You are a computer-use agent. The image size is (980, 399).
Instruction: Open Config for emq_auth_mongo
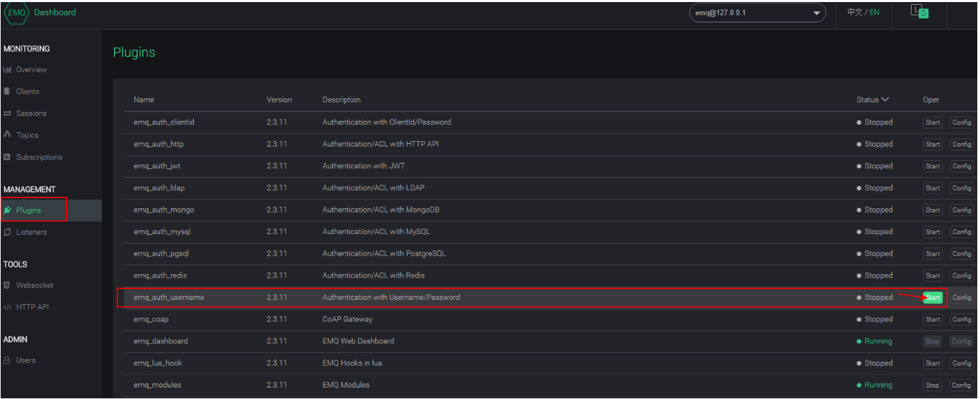tap(962, 210)
